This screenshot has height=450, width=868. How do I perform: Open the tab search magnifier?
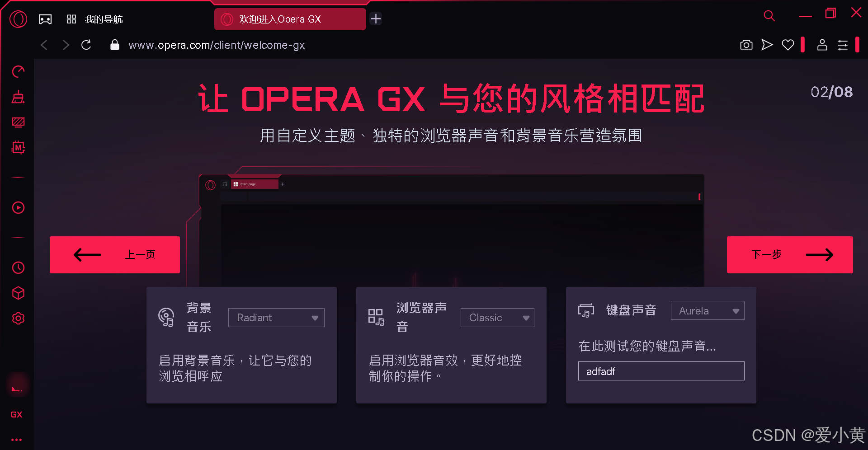[x=769, y=16]
